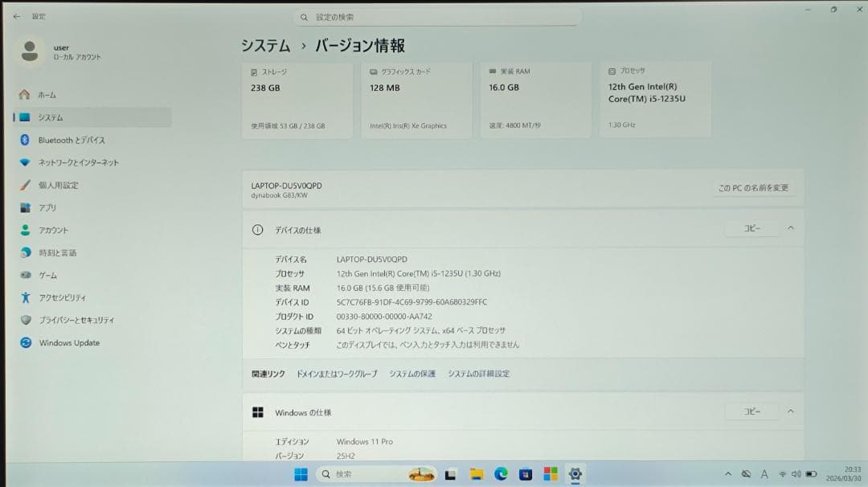Open the グラフィックス カード 128 MB card
The image size is (868, 487).
416,100
